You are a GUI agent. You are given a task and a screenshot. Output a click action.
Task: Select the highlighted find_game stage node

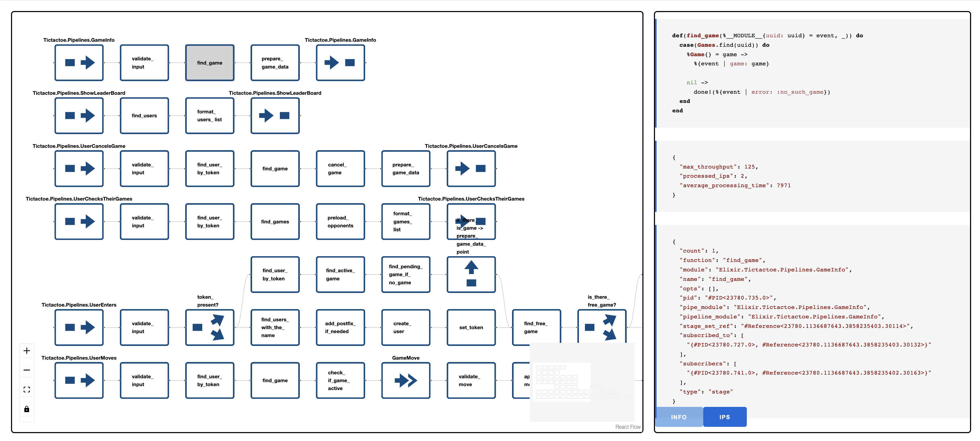tap(210, 63)
